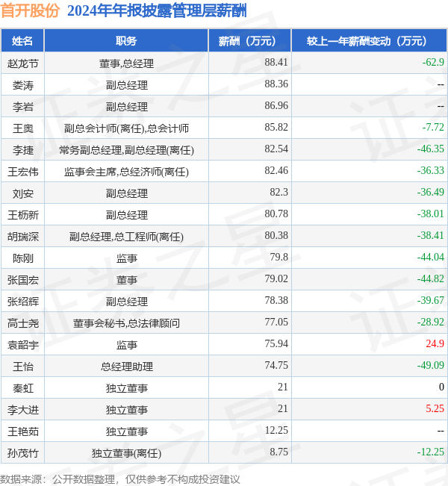Screen dimensions: 448x486
Task: Select the salary value 80.78
Action: pos(276,214)
